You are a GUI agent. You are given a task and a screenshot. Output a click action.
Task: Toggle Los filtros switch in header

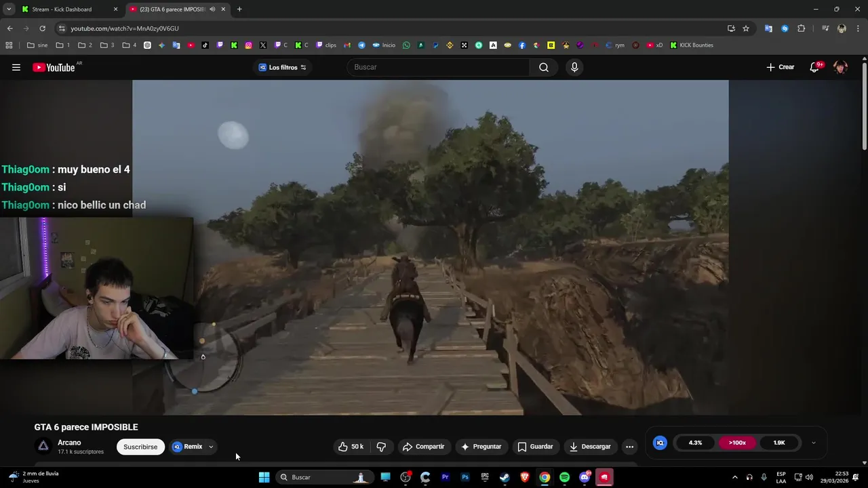pyautogui.click(x=303, y=67)
